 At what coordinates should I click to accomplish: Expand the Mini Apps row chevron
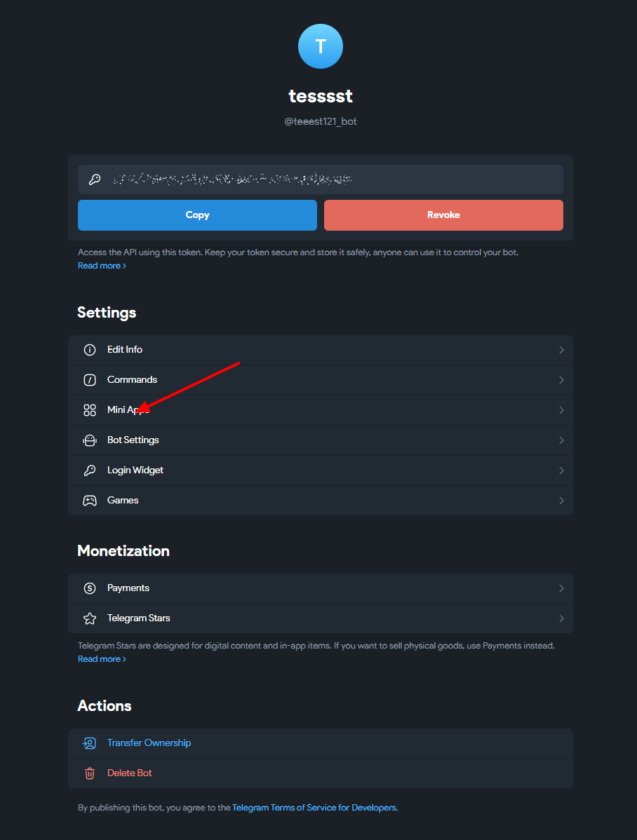pos(561,409)
